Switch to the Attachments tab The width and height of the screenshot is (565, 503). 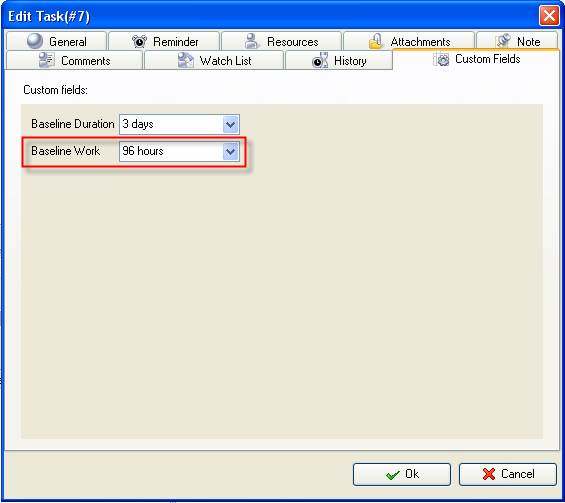[x=409, y=41]
